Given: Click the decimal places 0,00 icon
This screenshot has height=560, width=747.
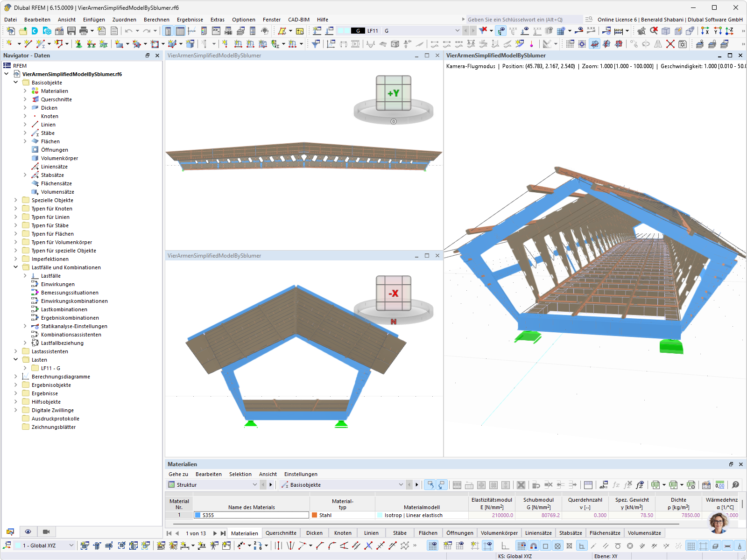Looking at the screenshot, I should pyautogui.click(x=720, y=485).
